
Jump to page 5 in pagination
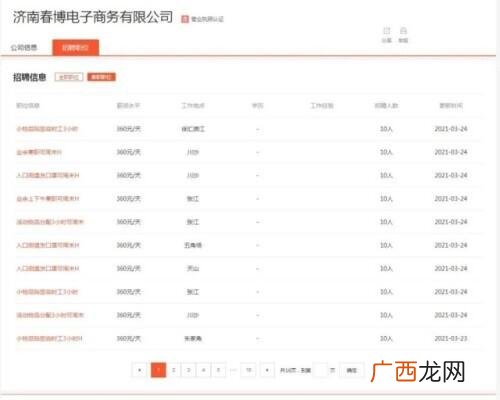point(219,370)
